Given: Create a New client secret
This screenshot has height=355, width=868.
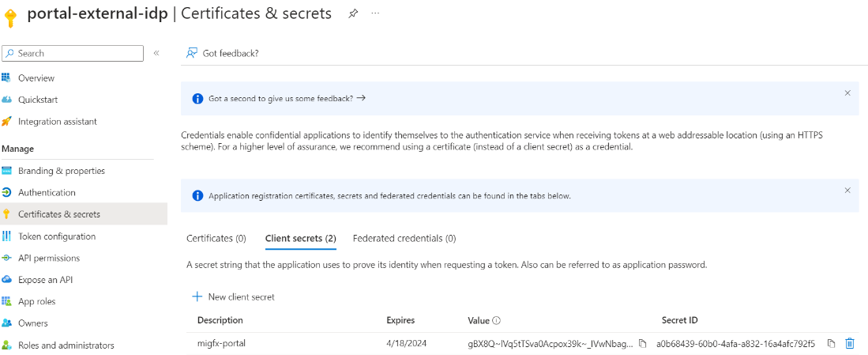Looking at the screenshot, I should 233,296.
